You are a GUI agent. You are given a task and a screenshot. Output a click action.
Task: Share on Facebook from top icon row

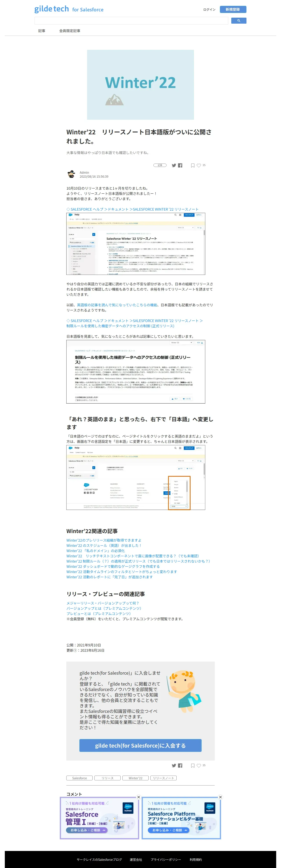(180, 165)
